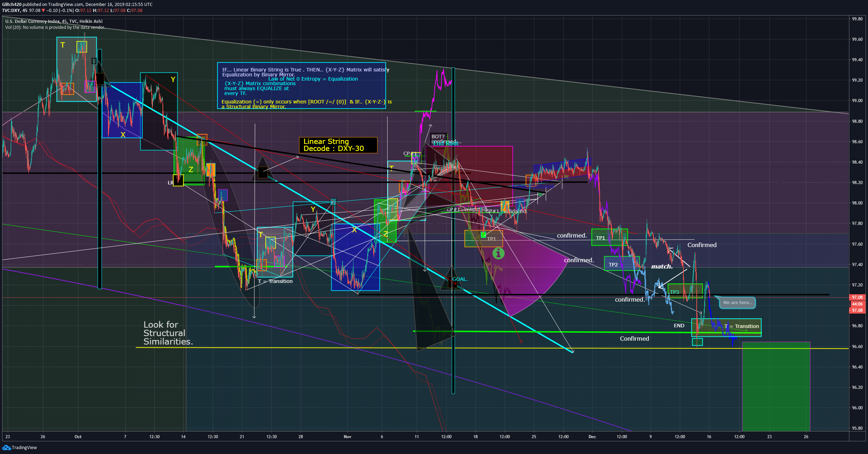Click the 95.80 price axis label
This screenshot has height=454, width=868.
tap(857, 428)
